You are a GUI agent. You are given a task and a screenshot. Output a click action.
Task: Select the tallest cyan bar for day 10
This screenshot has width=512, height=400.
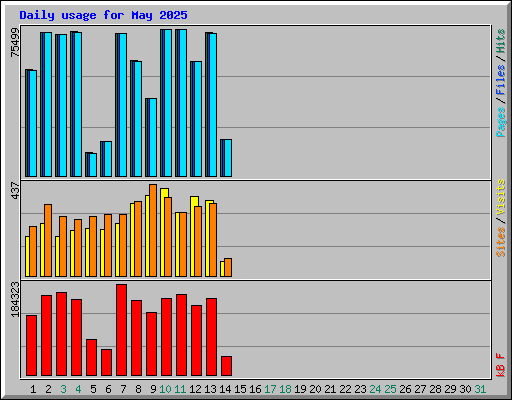pos(168,103)
